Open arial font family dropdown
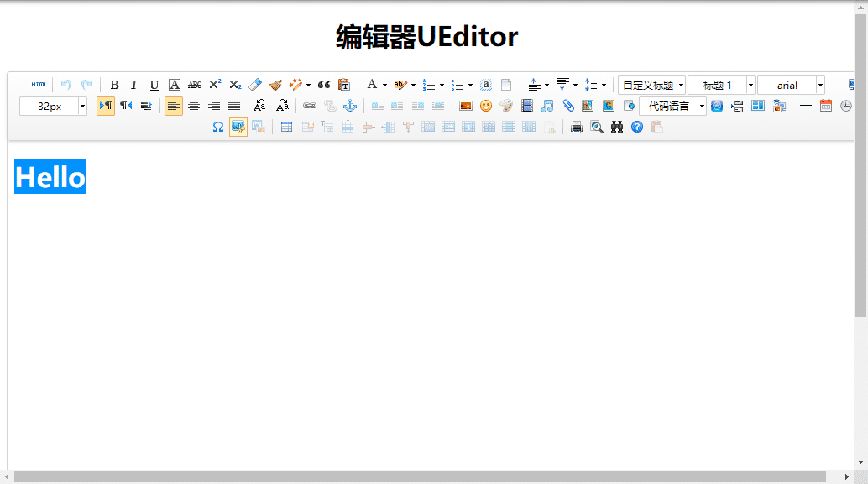Viewport: 868px width, 484px height. pos(792,86)
